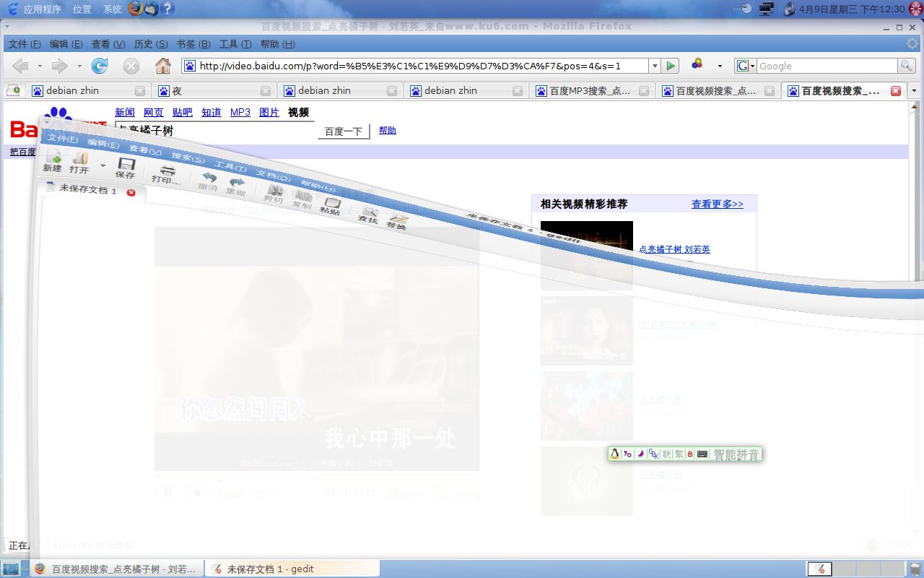Click the gedit Redo icon
The width and height of the screenshot is (924, 578).
236,184
